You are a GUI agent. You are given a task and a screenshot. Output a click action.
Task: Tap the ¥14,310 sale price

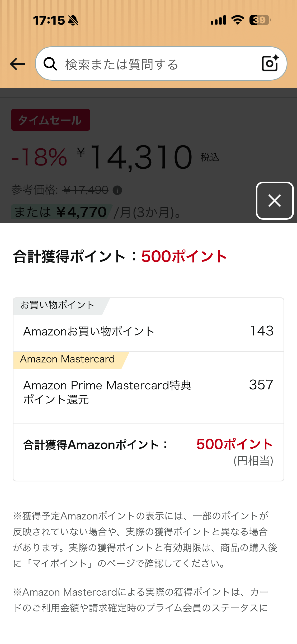click(141, 157)
